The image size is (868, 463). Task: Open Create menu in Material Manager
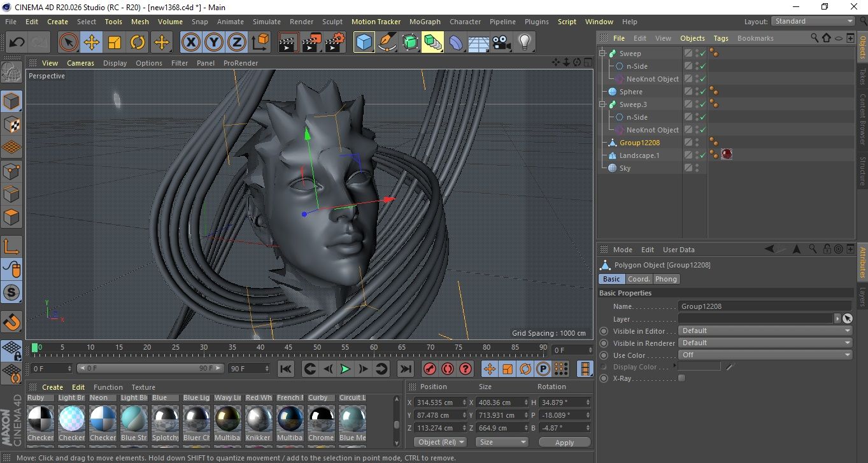(x=52, y=387)
